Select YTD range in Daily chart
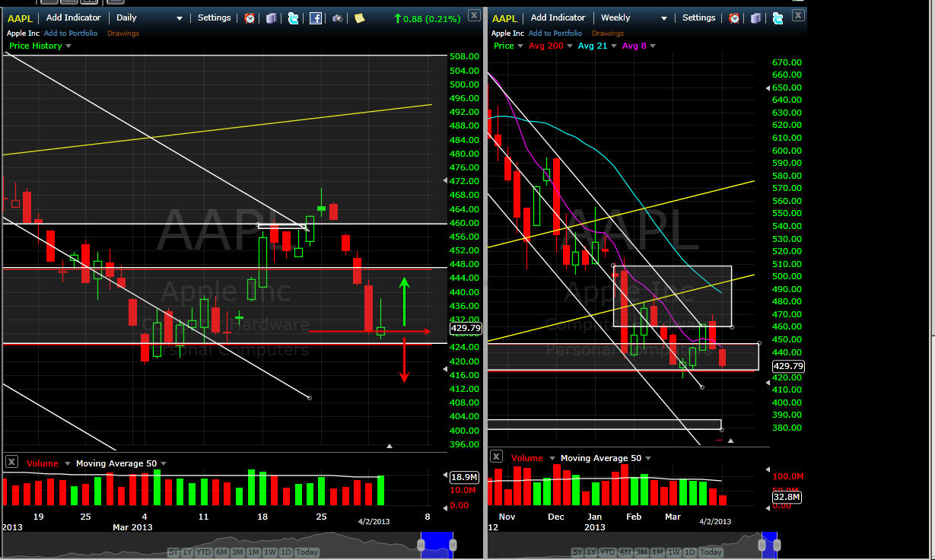 point(203,552)
